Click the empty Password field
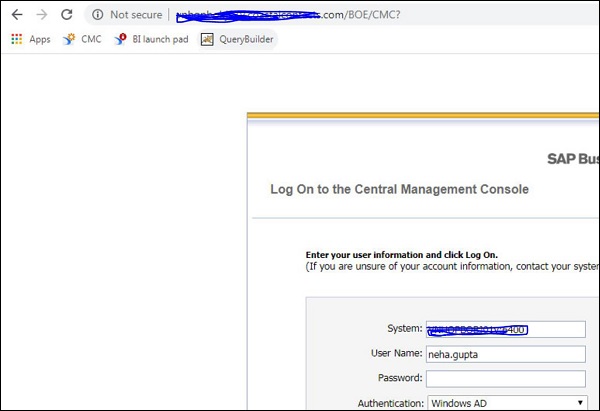Viewport: 600px width, 411px height. [505, 379]
